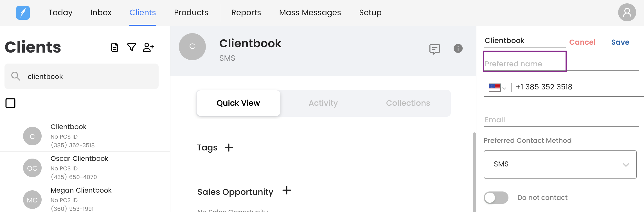Click the Save button
The height and width of the screenshot is (212, 644).
620,42
